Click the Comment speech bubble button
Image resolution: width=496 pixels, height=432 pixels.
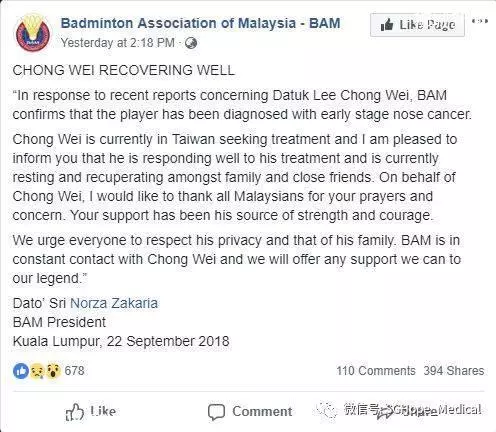pyautogui.click(x=250, y=412)
